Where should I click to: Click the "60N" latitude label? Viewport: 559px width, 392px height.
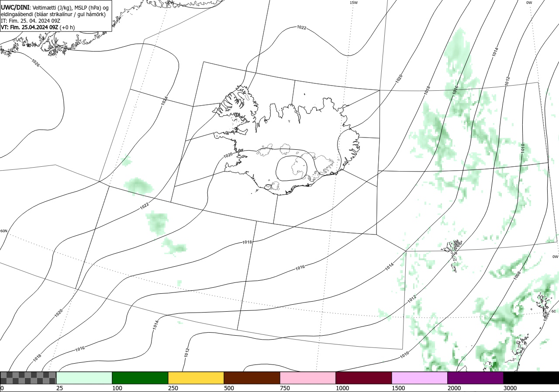click(4, 231)
